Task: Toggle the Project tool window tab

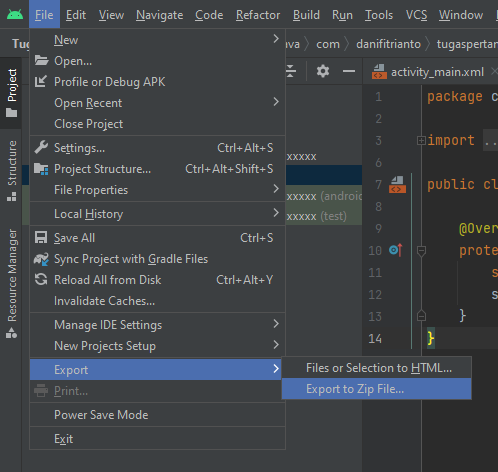Action: [12, 93]
